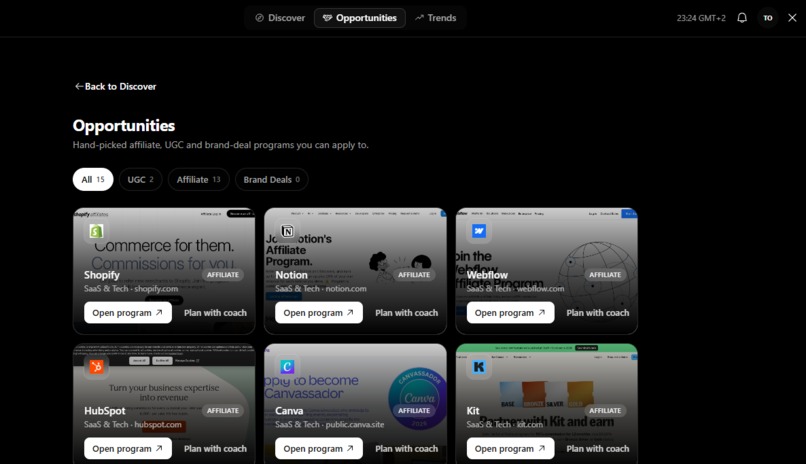Viewport: 806px width, 464px height.
Task: Click the Shopify logo icon
Action: [96, 231]
